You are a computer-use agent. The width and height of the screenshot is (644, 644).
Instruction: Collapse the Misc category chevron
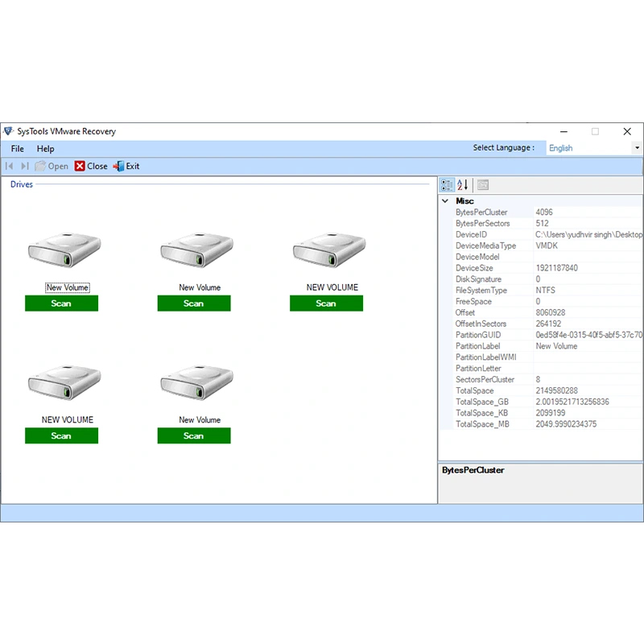445,200
